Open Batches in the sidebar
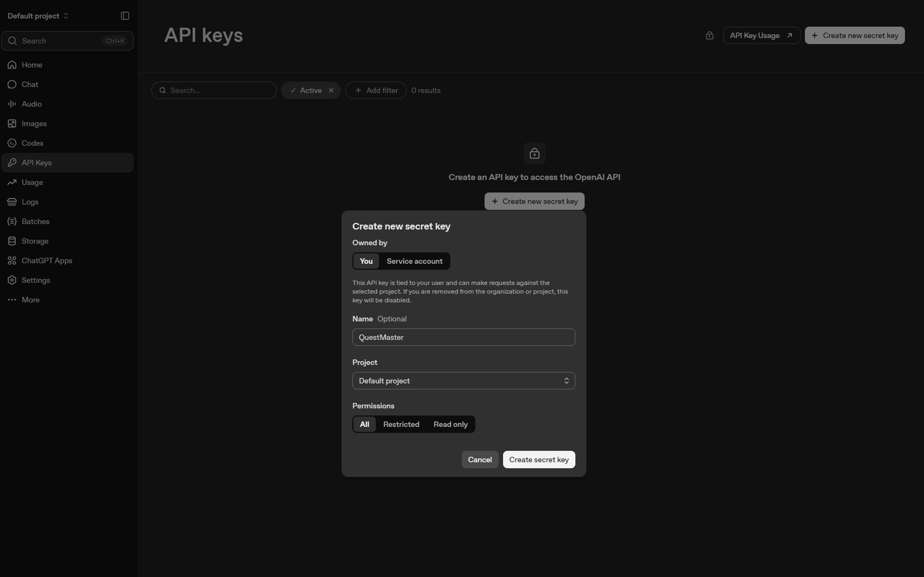This screenshot has width=924, height=577. (x=67, y=221)
